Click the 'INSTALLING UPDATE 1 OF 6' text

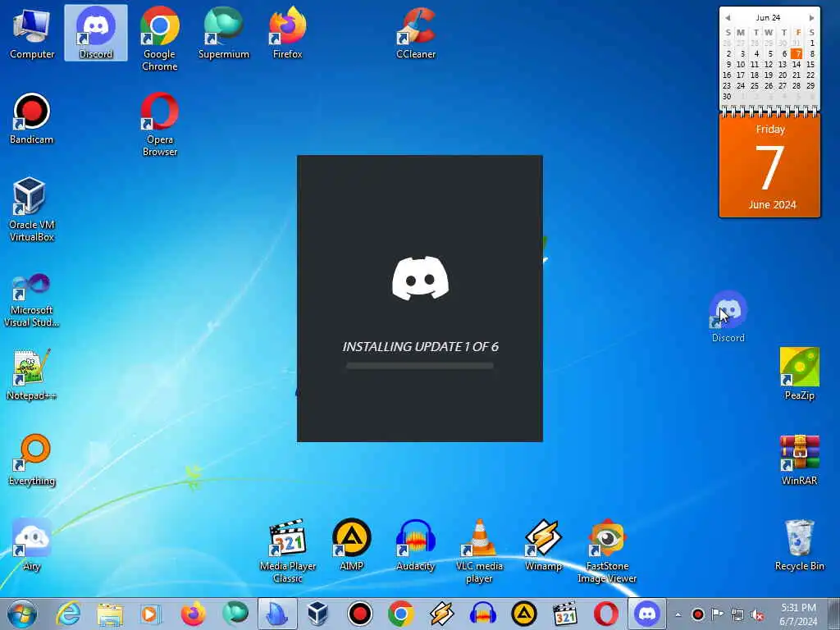(421, 347)
